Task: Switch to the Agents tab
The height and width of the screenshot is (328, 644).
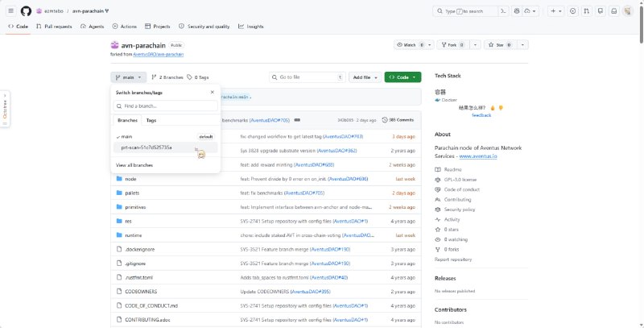Action: pyautogui.click(x=92, y=27)
